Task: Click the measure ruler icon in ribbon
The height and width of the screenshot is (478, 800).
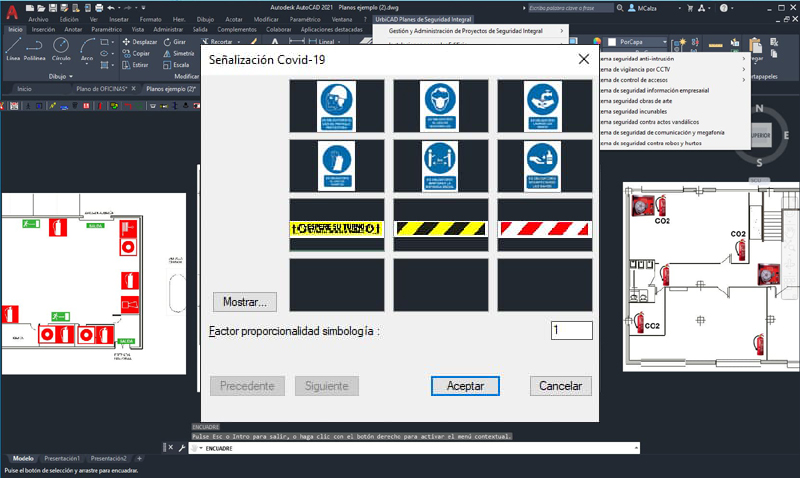Action: [716, 45]
